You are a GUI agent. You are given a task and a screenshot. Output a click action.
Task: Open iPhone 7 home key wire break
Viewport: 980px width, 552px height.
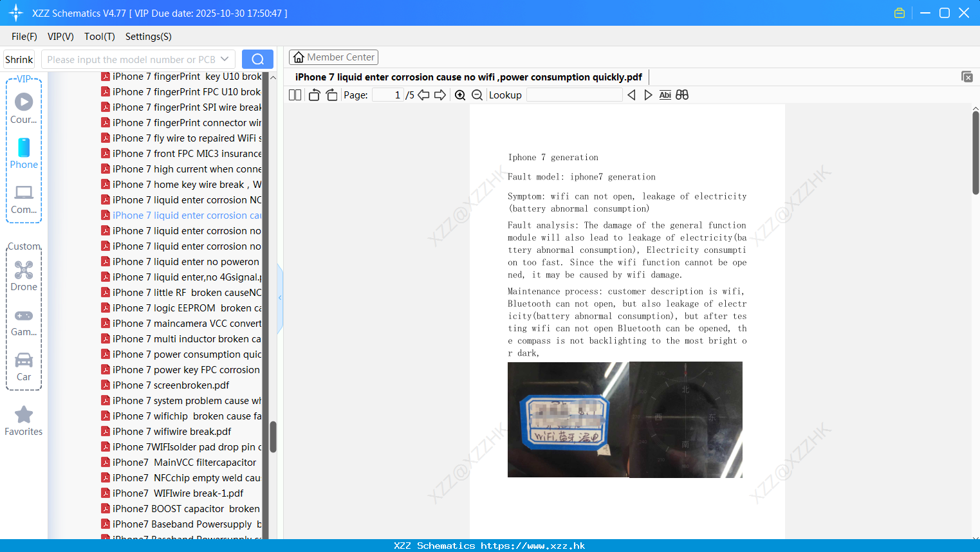point(181,185)
